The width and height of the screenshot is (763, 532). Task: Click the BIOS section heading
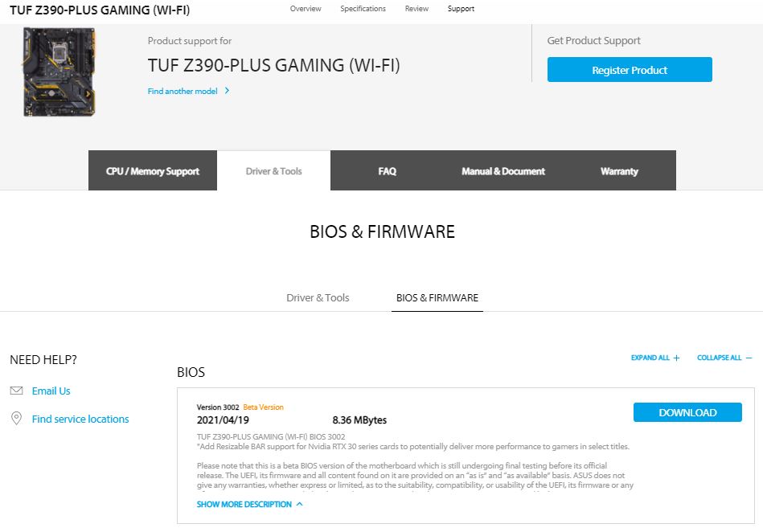pyautogui.click(x=191, y=372)
